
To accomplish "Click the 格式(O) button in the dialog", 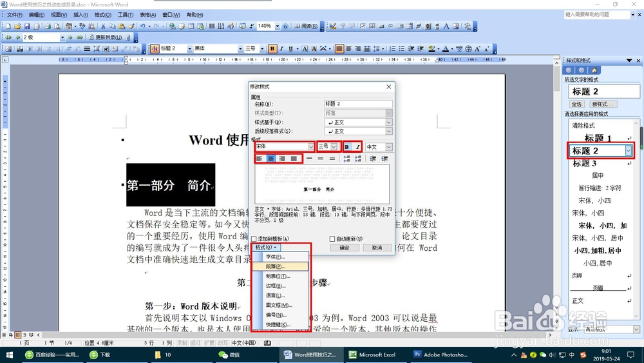I will coord(266,248).
